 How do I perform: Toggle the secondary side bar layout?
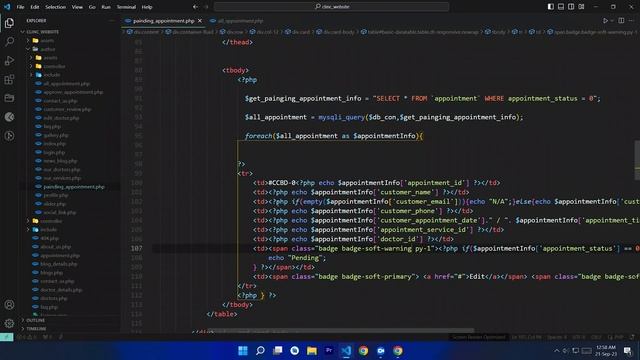pyautogui.click(x=571, y=7)
